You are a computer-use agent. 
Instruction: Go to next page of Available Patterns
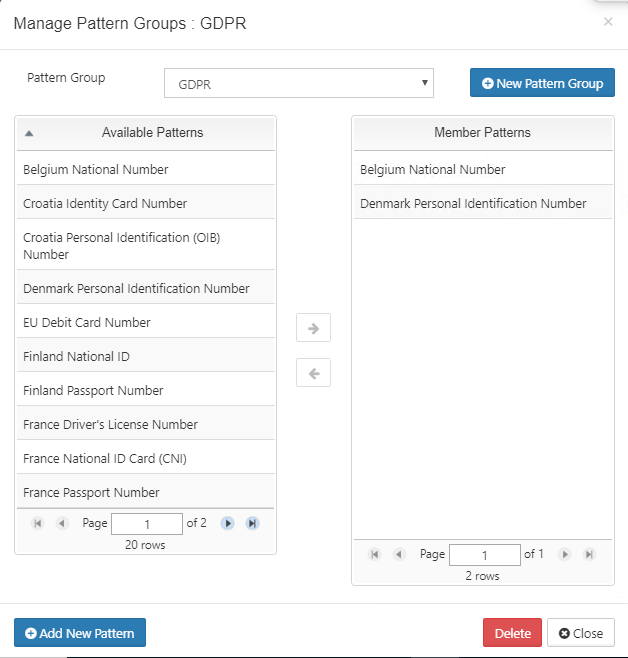click(x=228, y=523)
